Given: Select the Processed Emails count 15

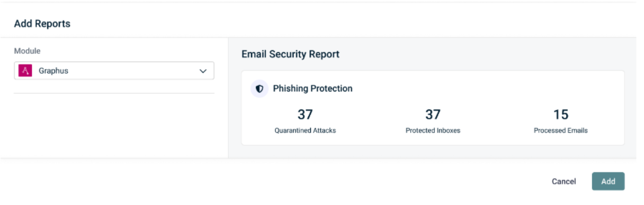Looking at the screenshot, I should tap(560, 114).
